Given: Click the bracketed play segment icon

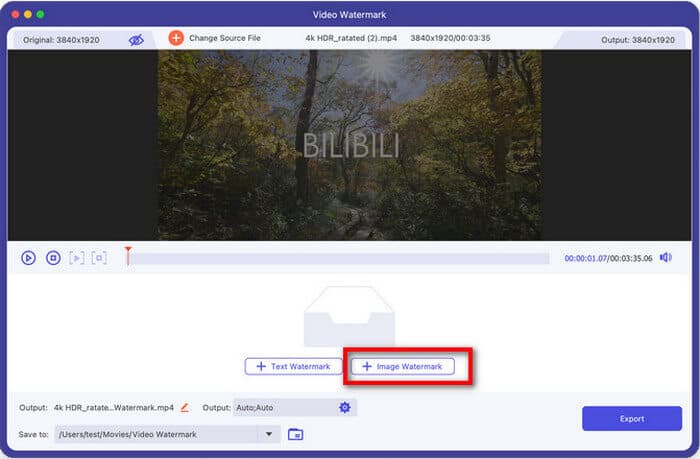Looking at the screenshot, I should pyautogui.click(x=77, y=258).
